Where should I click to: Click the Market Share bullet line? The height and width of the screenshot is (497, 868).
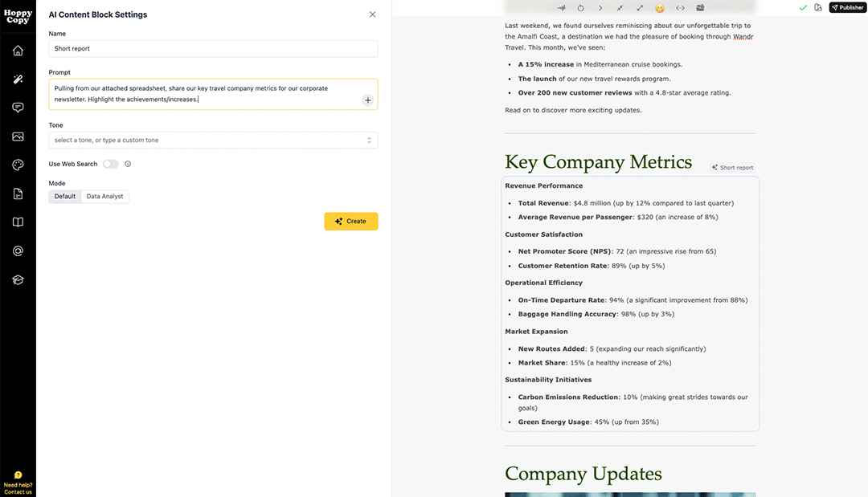(x=595, y=363)
